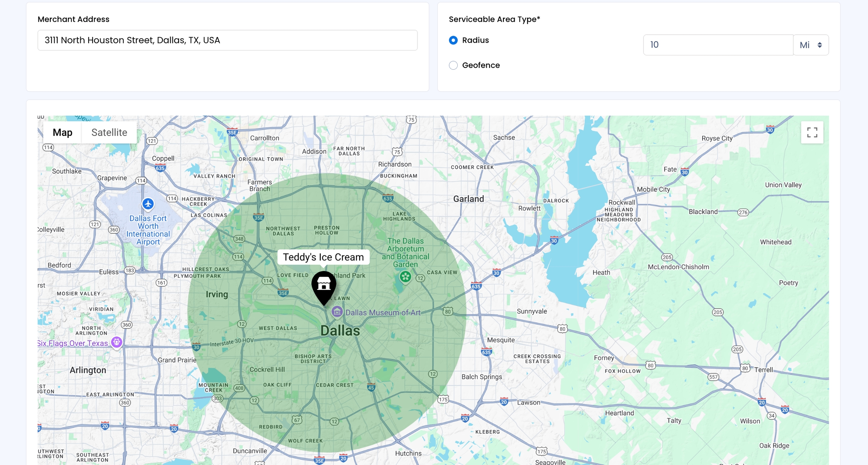Select the Geofence radio option

453,65
